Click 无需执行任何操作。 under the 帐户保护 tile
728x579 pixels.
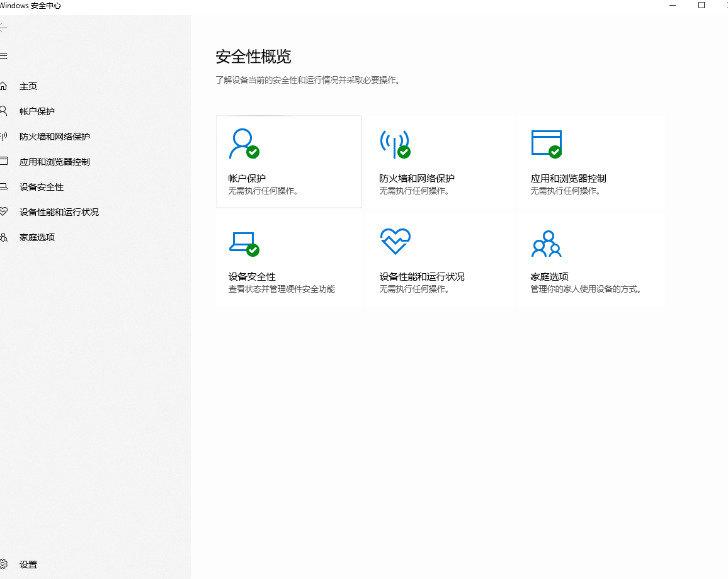point(263,191)
